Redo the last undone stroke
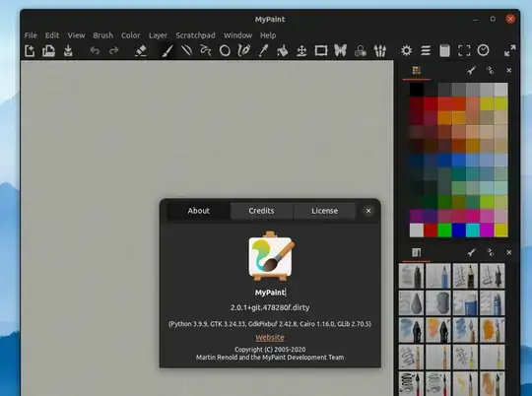 click(114, 51)
